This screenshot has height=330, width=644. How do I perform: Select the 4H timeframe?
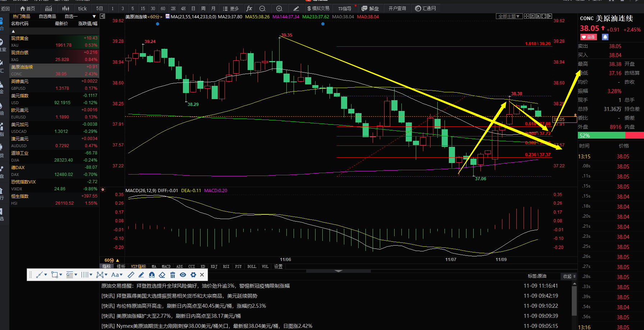click(x=183, y=8)
